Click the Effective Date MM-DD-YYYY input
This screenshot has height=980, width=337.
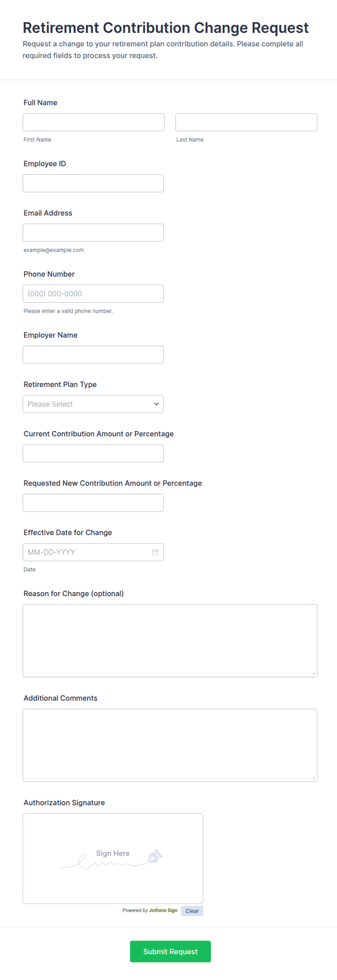pos(86,552)
